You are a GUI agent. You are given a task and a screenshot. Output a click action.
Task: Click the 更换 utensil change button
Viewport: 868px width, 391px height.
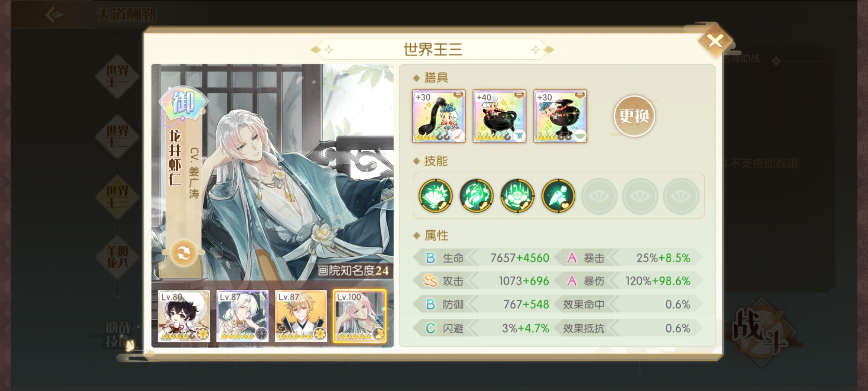pyautogui.click(x=634, y=116)
